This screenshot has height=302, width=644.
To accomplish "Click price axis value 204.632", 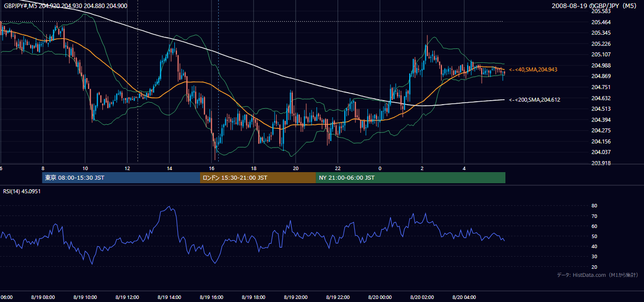I will 601,98.
